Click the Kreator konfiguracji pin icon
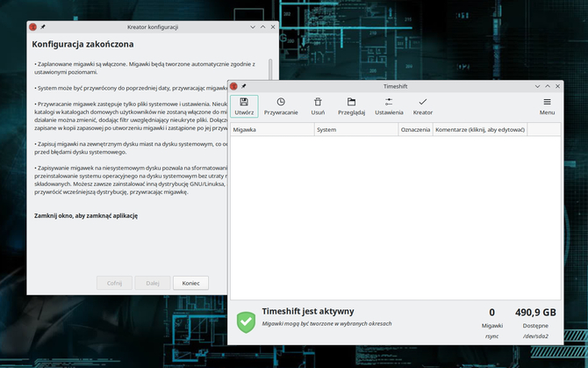Screen dimensions: 588x368 (x=43, y=27)
